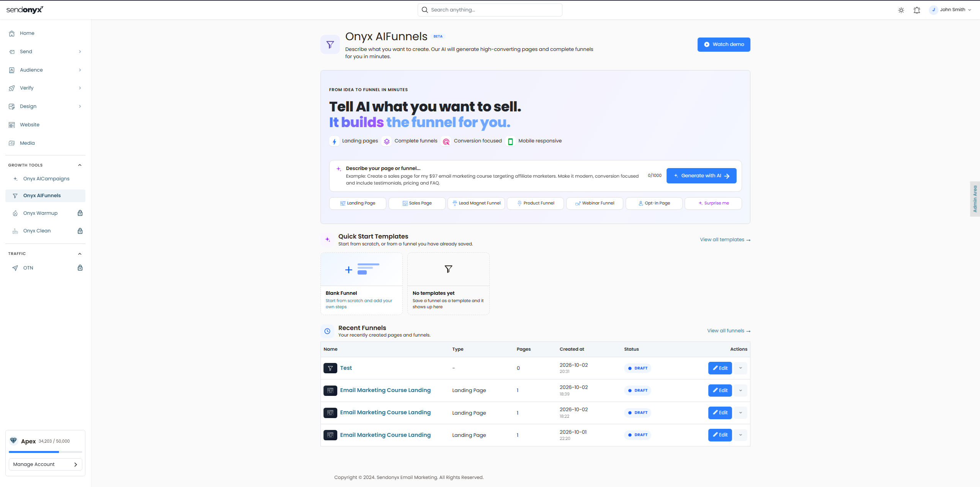Click Generate with AI button
The image size is (980, 487).
coord(701,176)
